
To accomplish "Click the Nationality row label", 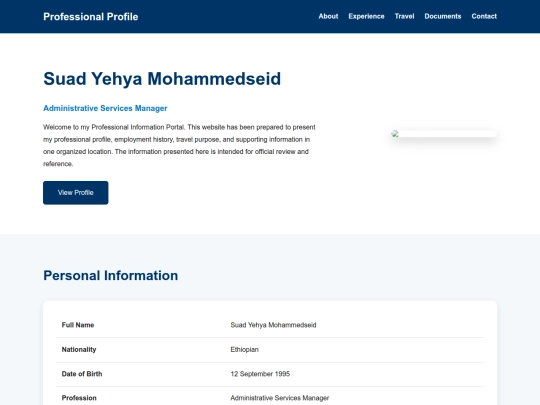I will click(x=79, y=349).
